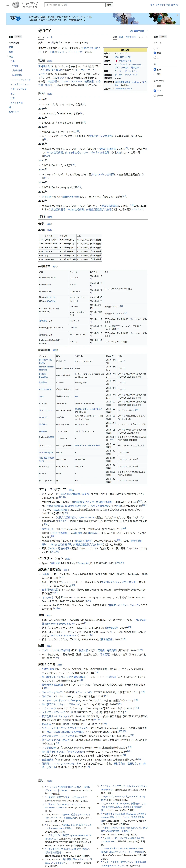Open ヒップホップ・ミュージック genre link in infobox
Viewport: 186px width, 868px height.
[x=128, y=64]
